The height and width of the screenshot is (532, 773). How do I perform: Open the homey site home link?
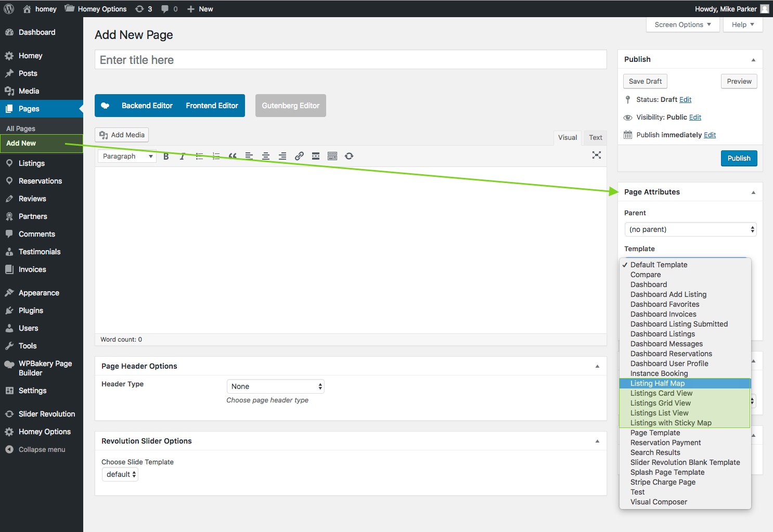tap(40, 9)
